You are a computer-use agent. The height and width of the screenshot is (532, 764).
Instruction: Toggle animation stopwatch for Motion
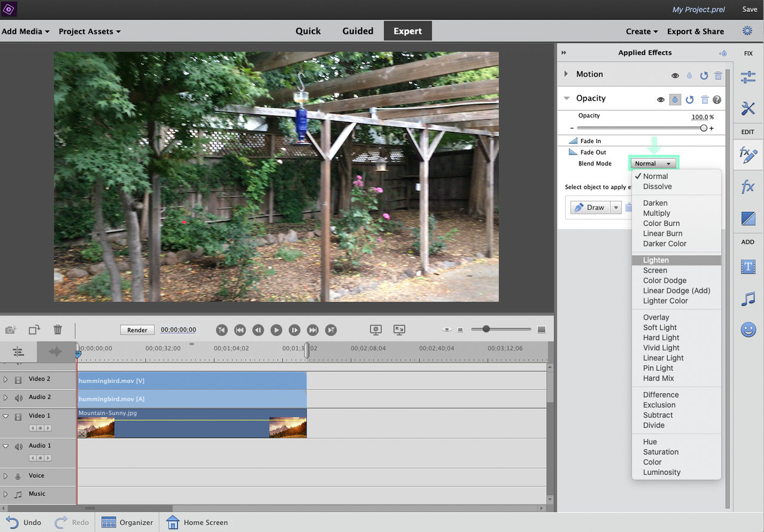689,76
